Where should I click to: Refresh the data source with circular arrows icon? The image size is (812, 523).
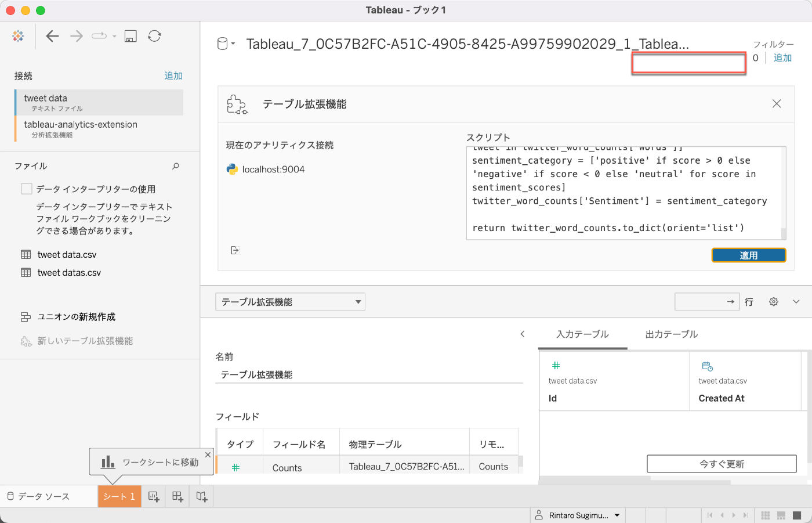pyautogui.click(x=154, y=36)
